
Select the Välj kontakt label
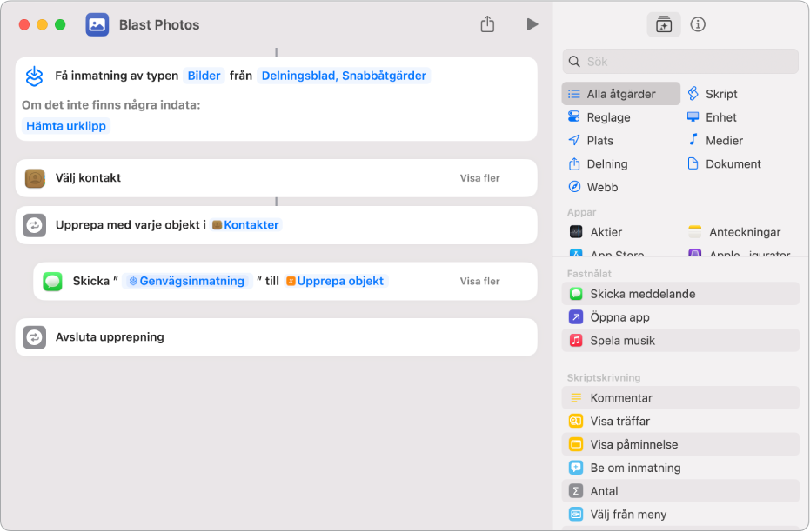[x=88, y=178]
